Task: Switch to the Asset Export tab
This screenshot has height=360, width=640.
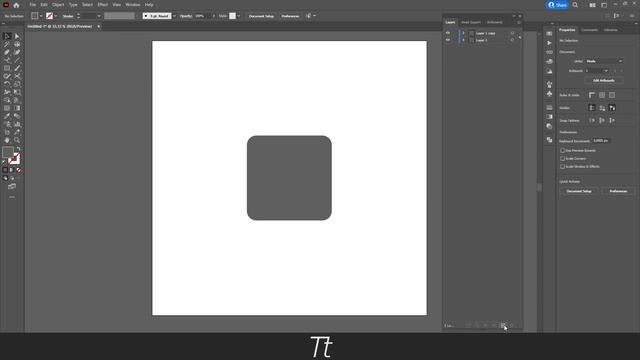Action: [471, 22]
